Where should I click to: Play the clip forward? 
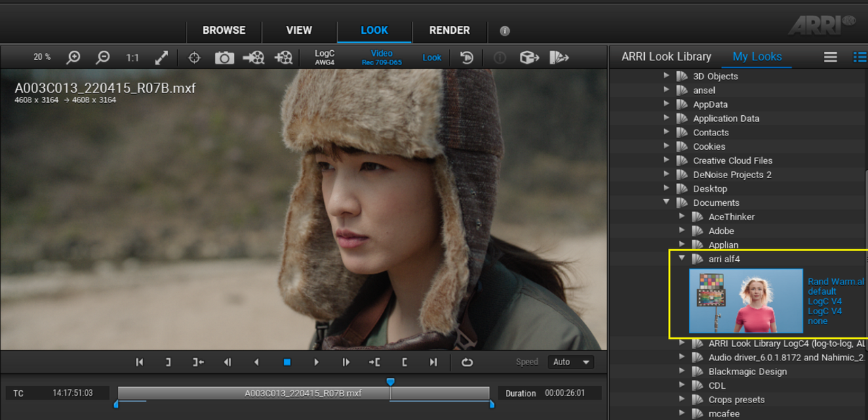click(x=316, y=362)
